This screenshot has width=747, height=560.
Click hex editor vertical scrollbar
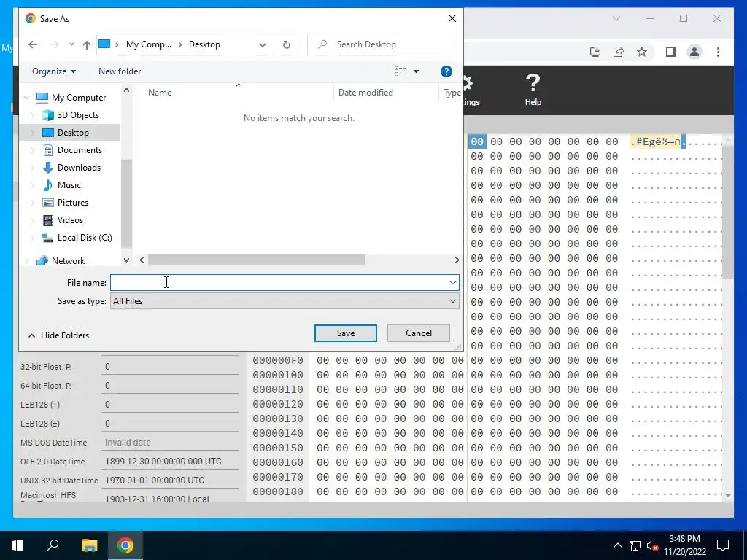coord(727,212)
